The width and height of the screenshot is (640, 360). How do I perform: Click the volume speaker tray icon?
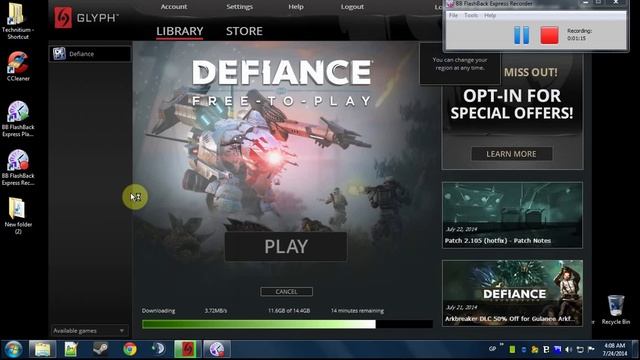pos(569,349)
